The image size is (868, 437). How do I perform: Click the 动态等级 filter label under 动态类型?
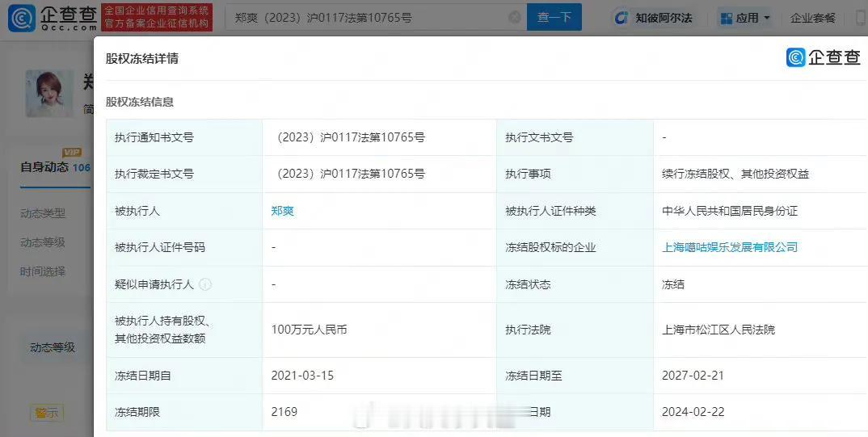pyautogui.click(x=43, y=242)
